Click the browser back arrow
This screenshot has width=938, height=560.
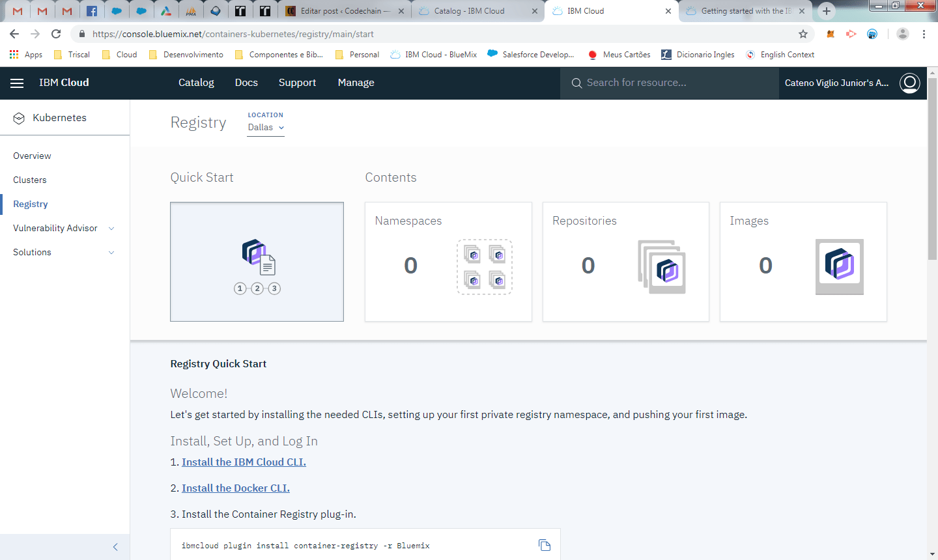click(14, 34)
